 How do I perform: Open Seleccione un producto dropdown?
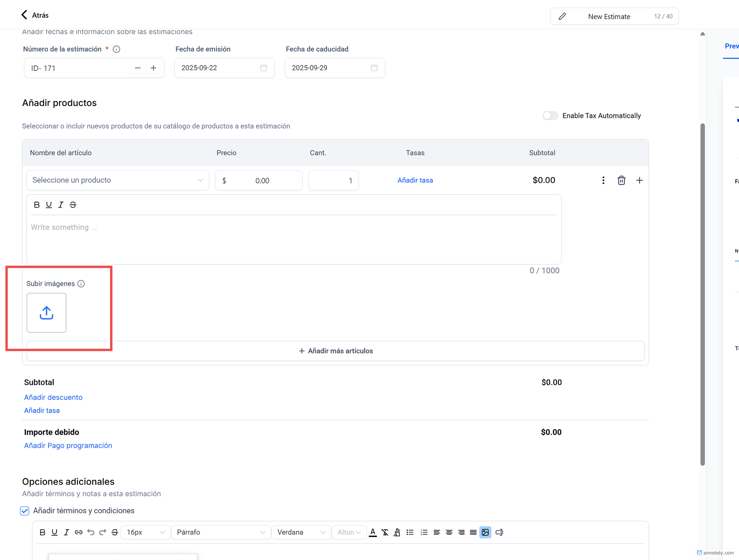coord(118,180)
